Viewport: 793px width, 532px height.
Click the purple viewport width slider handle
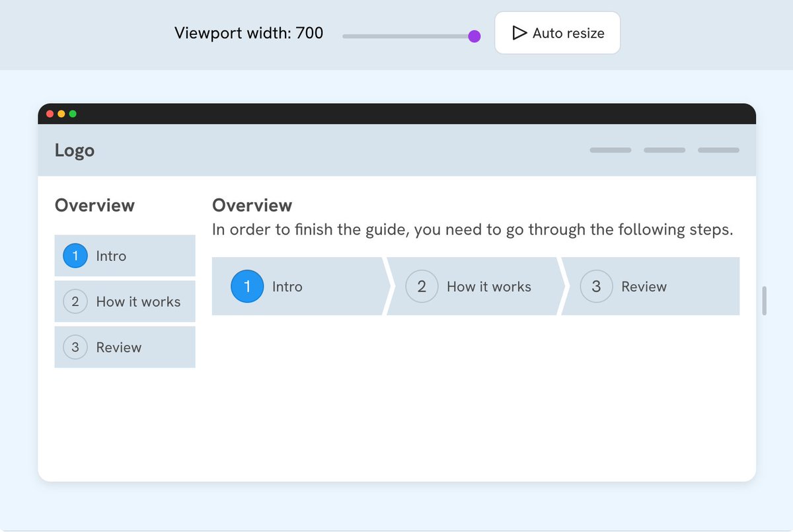tap(474, 36)
